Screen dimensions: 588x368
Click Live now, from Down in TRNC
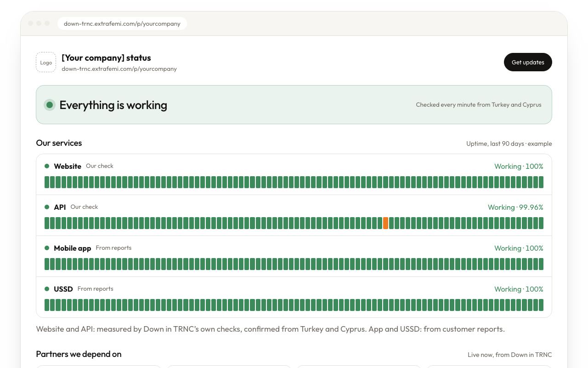510,355
